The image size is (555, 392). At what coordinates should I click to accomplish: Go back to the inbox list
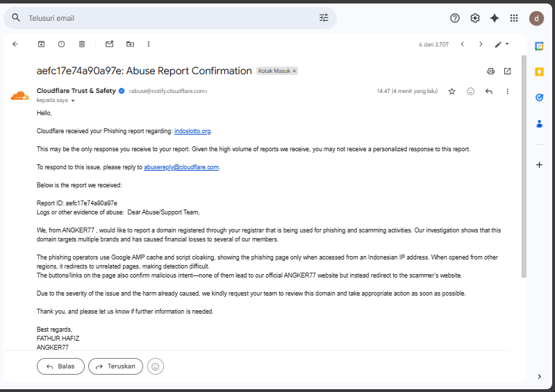pos(15,44)
